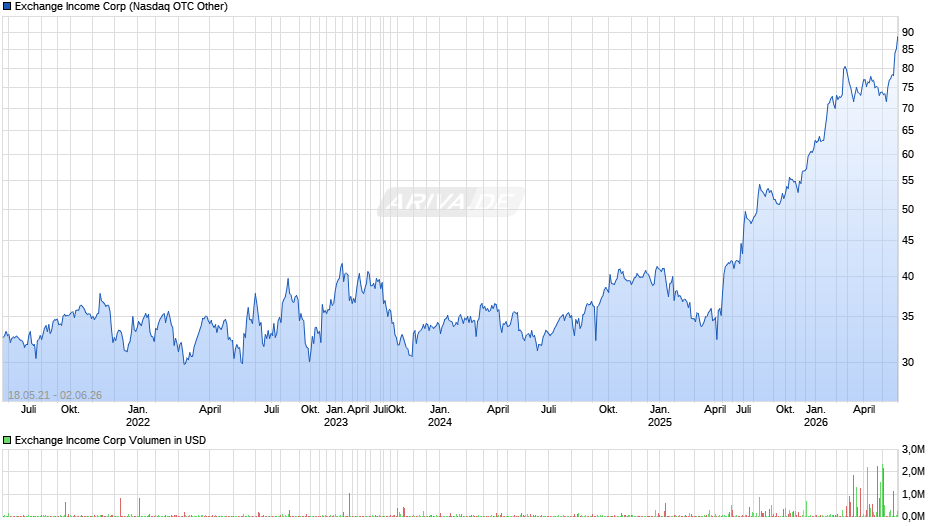Image resolution: width=940 pixels, height=526 pixels.
Task: Click the volume axis label 0,0M
Action: (913, 516)
